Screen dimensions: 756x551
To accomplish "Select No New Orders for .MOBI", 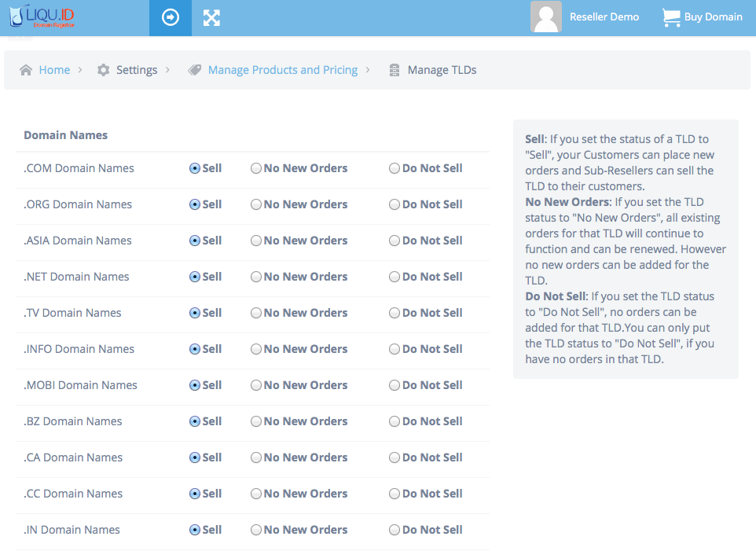I will click(256, 385).
